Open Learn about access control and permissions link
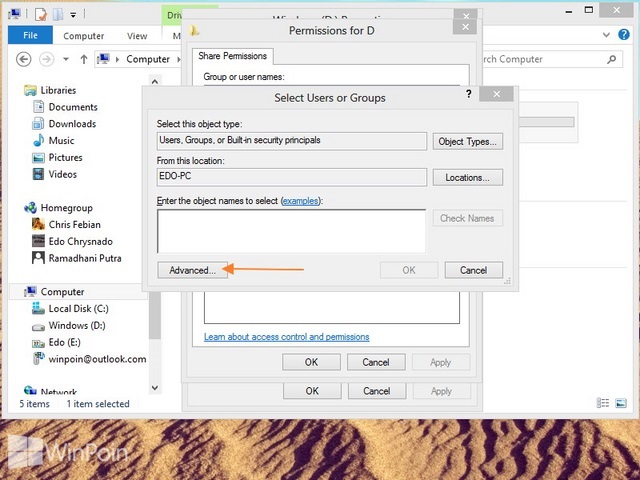Image resolution: width=640 pixels, height=480 pixels. (x=287, y=337)
